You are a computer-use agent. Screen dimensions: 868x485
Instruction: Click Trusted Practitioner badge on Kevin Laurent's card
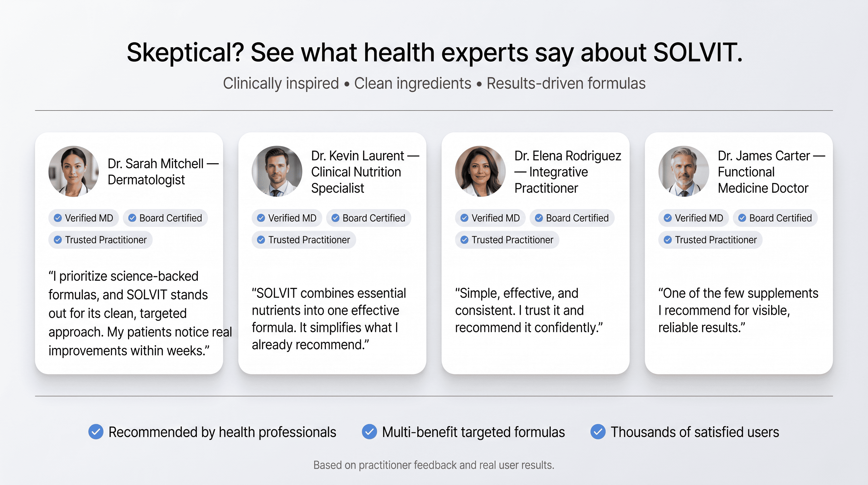click(304, 240)
